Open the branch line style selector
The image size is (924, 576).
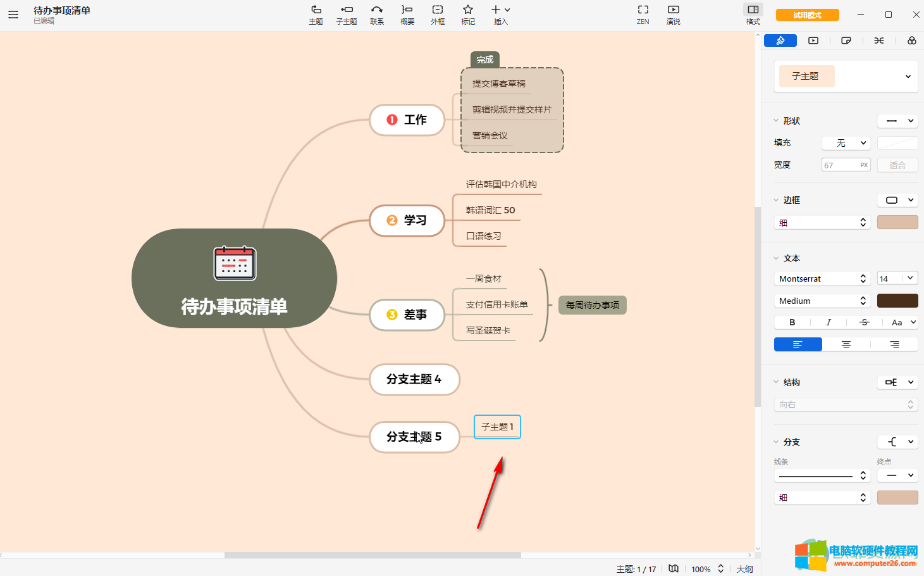click(822, 475)
